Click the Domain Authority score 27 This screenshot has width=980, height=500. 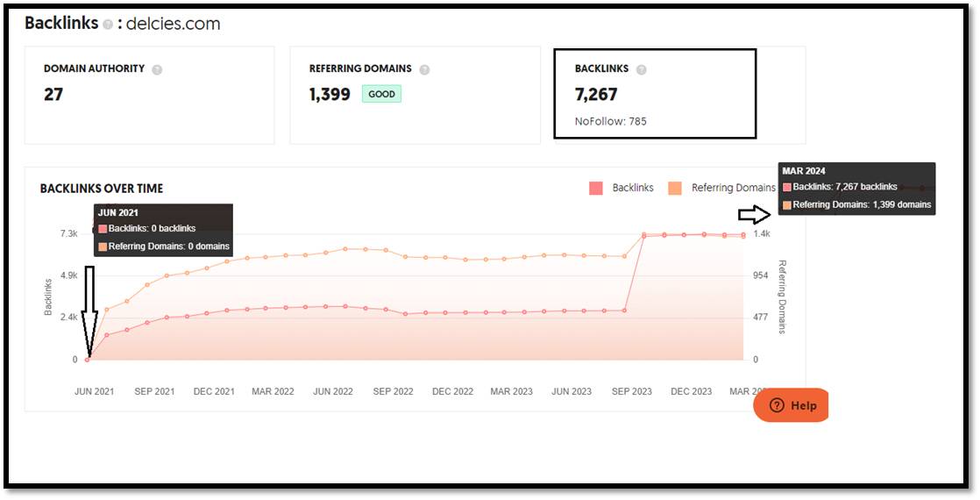tap(53, 95)
